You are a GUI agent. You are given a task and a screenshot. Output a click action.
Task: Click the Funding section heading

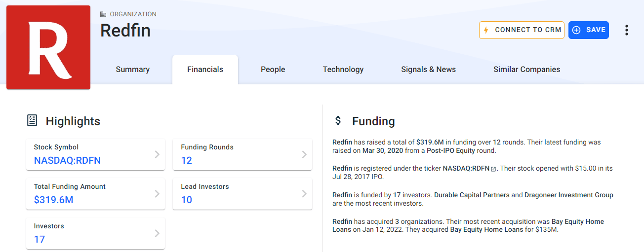[x=373, y=121]
